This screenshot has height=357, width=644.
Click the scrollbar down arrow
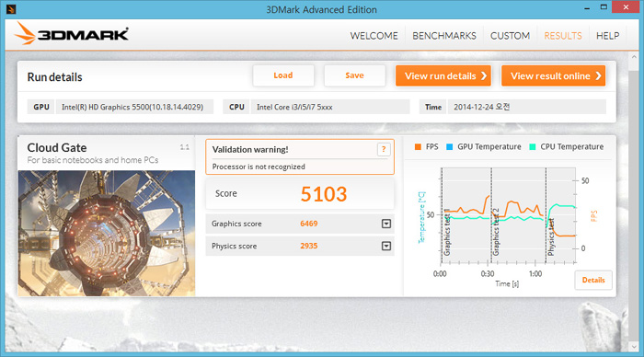click(633, 347)
